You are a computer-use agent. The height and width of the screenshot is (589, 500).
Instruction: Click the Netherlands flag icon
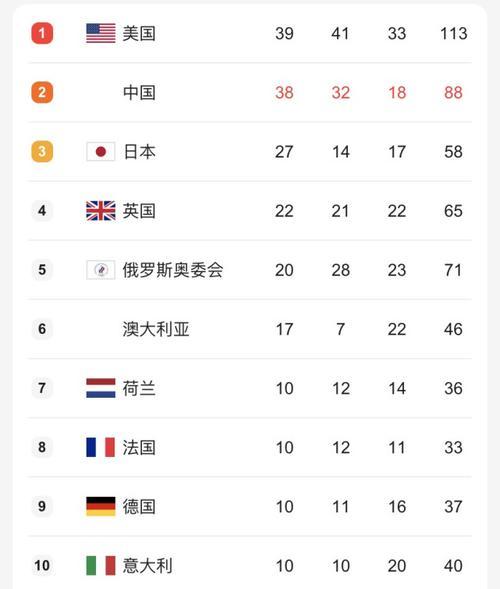[x=101, y=388]
